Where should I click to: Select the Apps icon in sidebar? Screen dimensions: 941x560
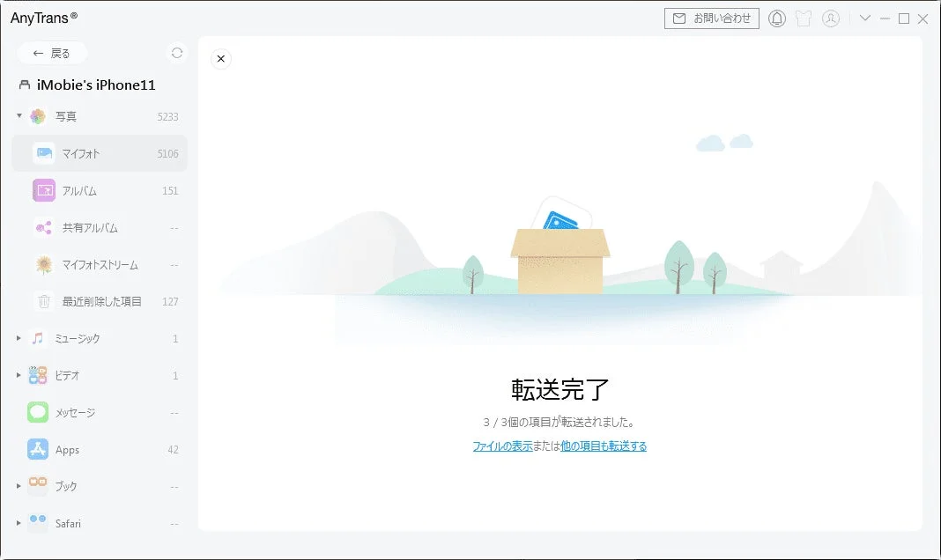[39, 449]
